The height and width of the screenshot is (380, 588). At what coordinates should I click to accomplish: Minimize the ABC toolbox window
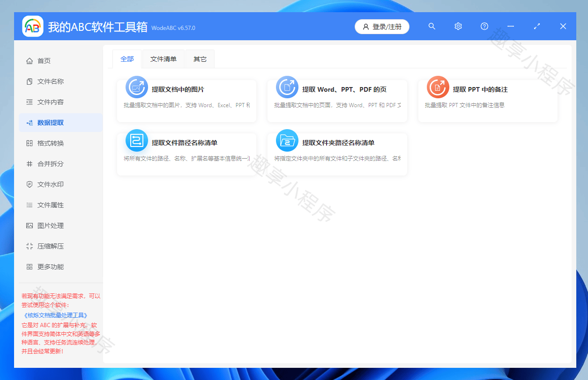tap(511, 26)
